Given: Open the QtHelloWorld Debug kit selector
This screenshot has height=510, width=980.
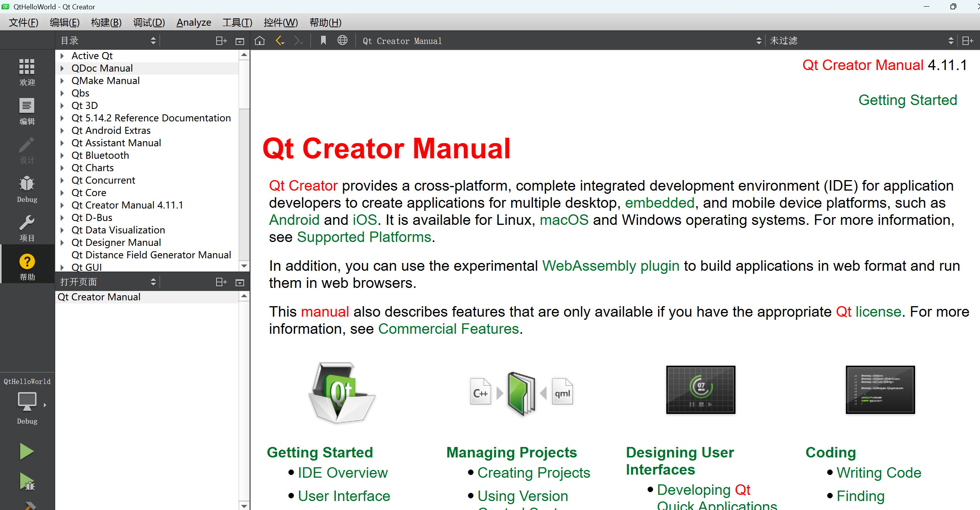Looking at the screenshot, I should [x=27, y=401].
